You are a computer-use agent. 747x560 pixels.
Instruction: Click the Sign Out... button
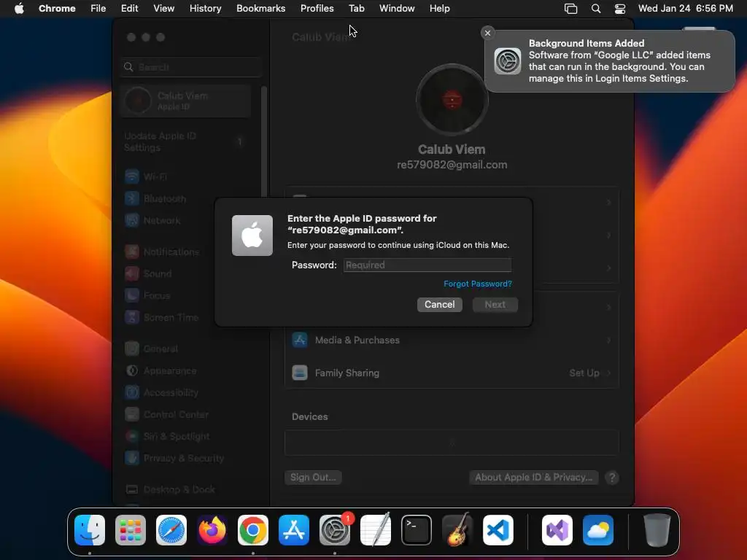pyautogui.click(x=313, y=477)
